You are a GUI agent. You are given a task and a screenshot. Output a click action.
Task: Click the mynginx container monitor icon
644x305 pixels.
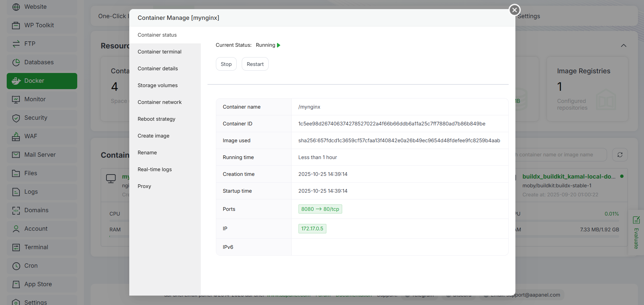point(111,178)
